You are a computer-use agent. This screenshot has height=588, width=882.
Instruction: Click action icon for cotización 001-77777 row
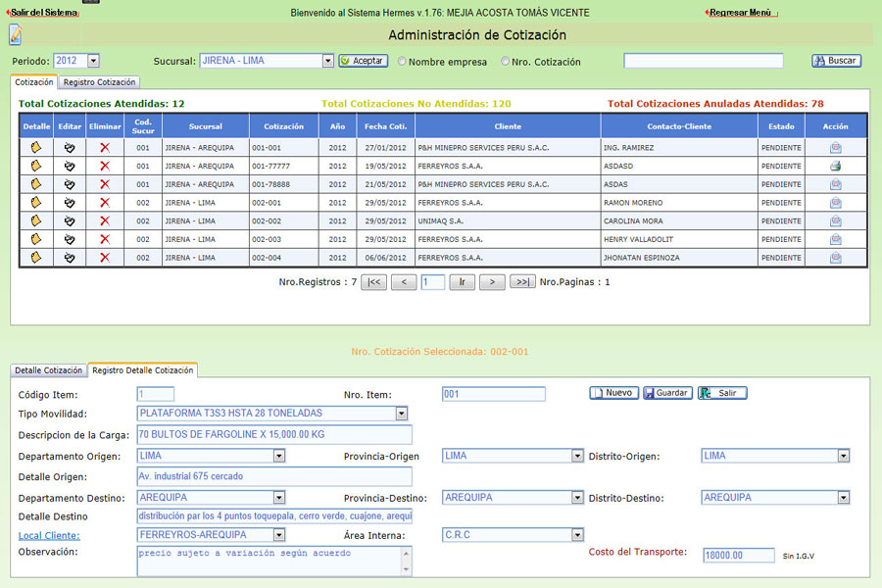[835, 166]
